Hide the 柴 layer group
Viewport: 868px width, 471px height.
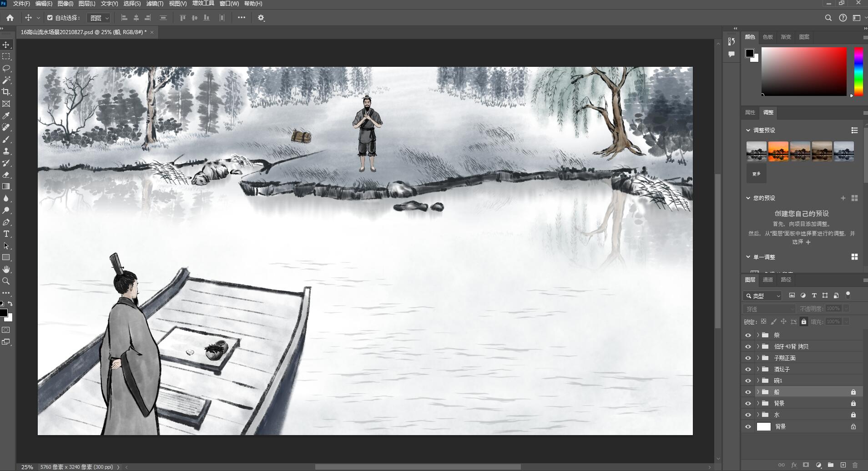[x=748, y=335]
